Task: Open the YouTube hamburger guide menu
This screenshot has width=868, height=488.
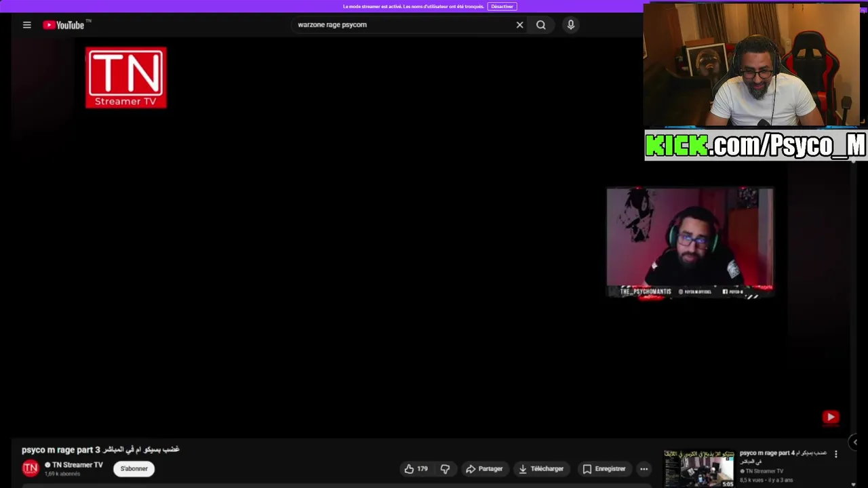Action: [x=27, y=25]
